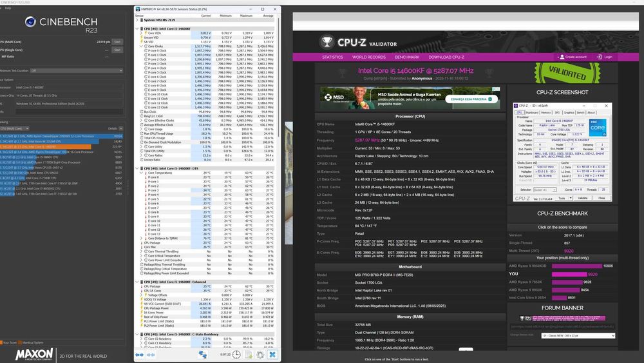Open CPU (Multi Core) ranking dropdown
This screenshot has height=363, width=644.
(x=15, y=128)
